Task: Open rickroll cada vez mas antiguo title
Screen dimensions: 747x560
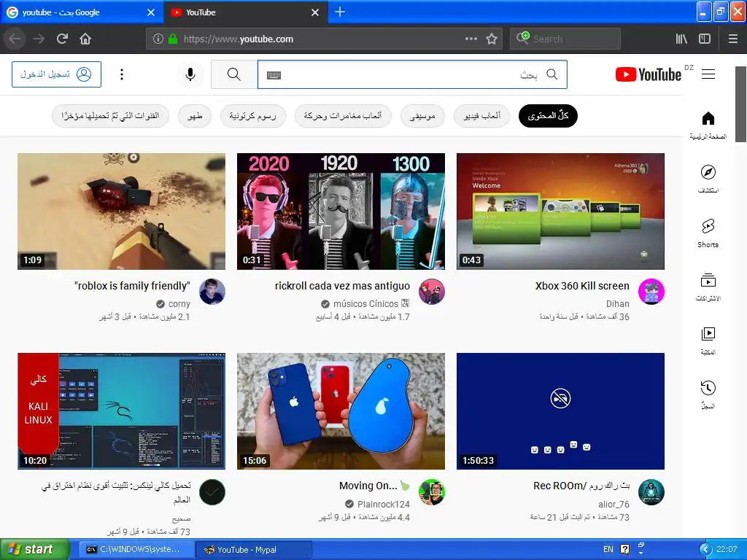Action: pyautogui.click(x=342, y=286)
